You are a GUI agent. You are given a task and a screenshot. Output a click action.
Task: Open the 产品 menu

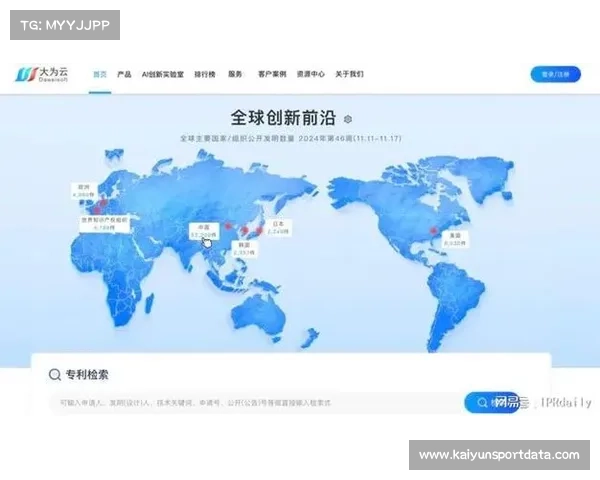(x=124, y=74)
